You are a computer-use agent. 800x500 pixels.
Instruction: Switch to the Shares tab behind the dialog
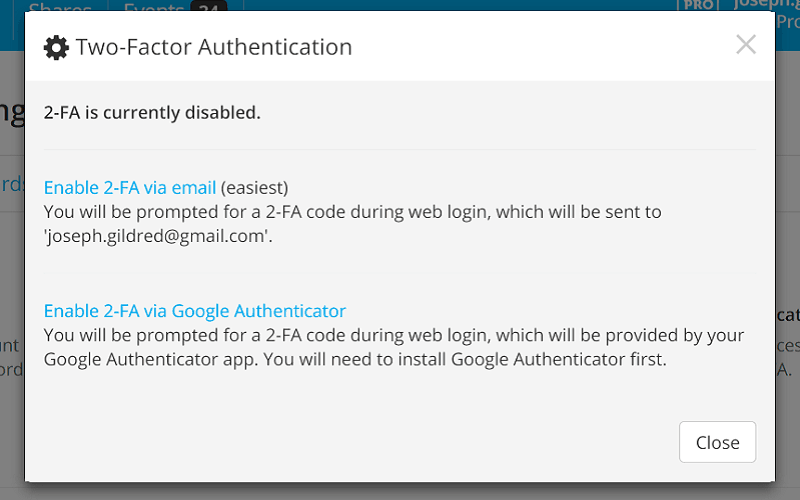(60, 6)
